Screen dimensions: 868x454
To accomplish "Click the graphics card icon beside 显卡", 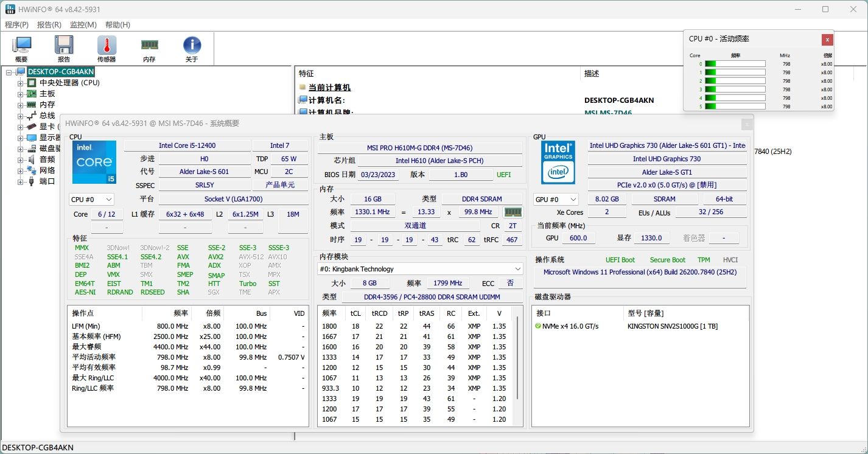I will click(32, 127).
